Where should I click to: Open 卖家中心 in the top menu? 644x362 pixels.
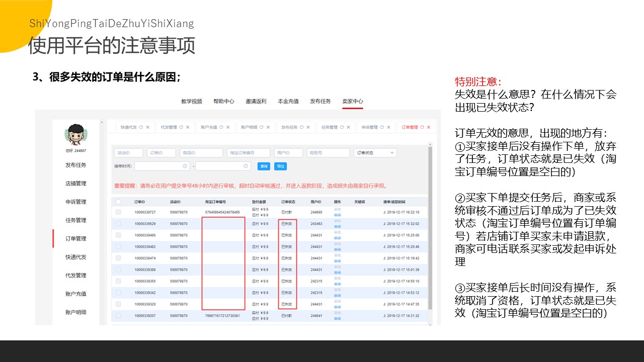pos(353,101)
